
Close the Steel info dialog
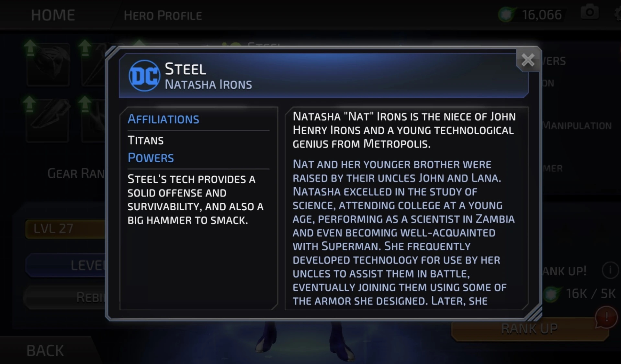tap(528, 60)
